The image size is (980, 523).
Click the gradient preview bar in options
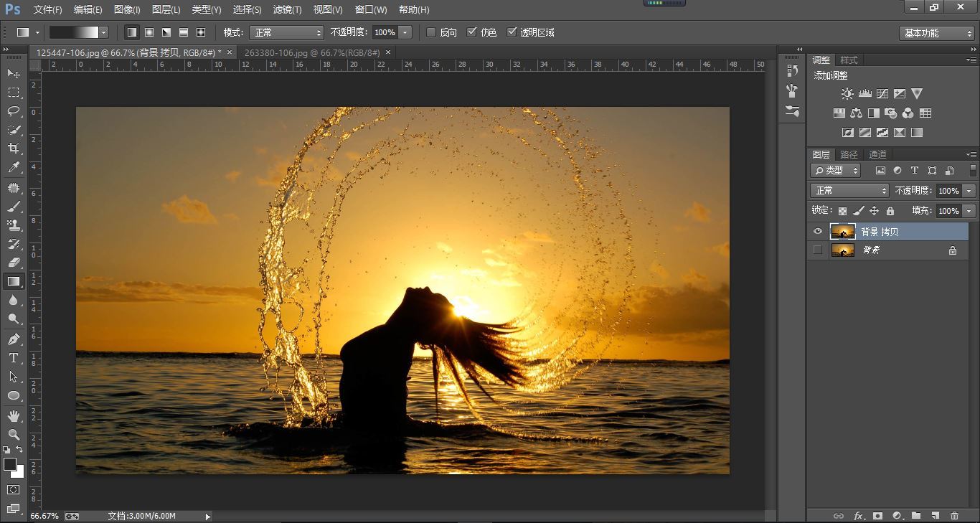74,32
